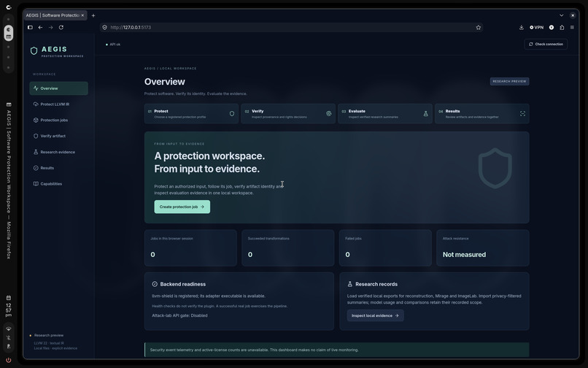This screenshot has height=368, width=588.
Task: Click the Firefox forward arrow
Action: coord(50,28)
